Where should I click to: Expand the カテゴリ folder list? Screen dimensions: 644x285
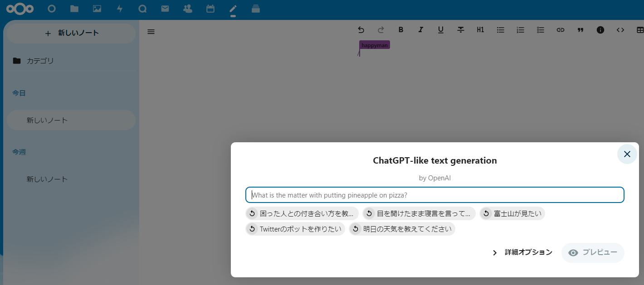(x=71, y=61)
